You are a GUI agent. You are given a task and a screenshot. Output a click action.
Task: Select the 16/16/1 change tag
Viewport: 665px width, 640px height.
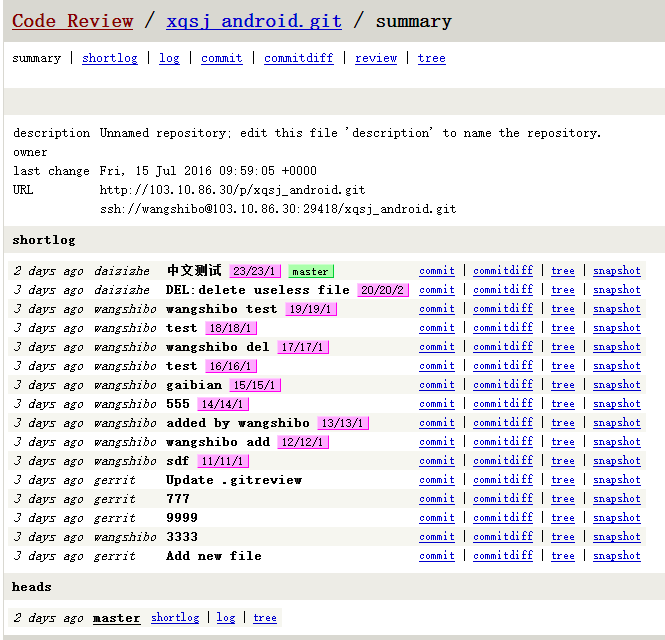pos(231,366)
